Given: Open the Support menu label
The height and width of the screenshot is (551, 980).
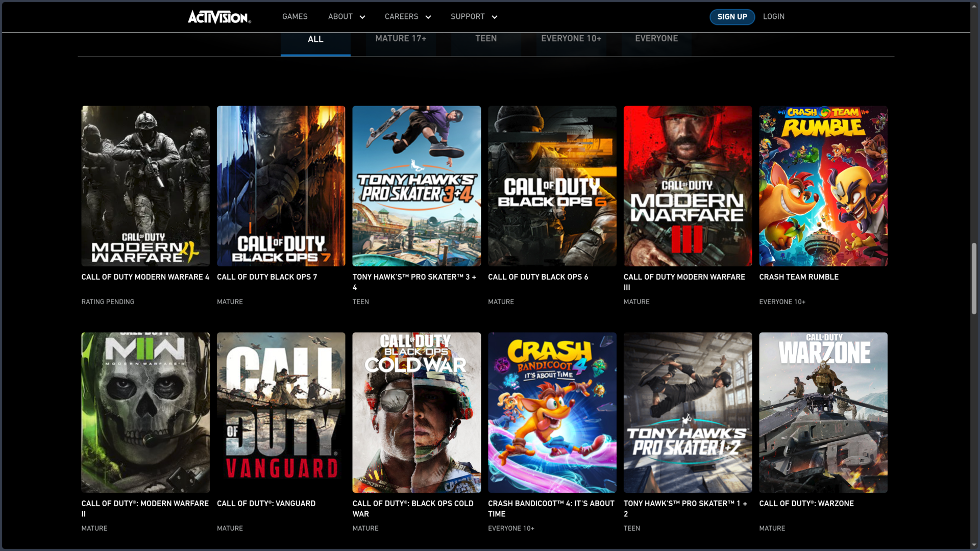Looking at the screenshot, I should click(468, 17).
